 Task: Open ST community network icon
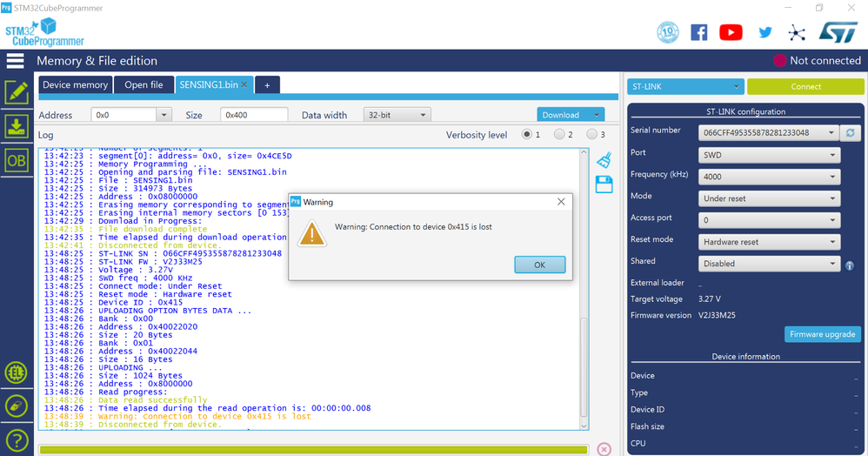click(797, 33)
